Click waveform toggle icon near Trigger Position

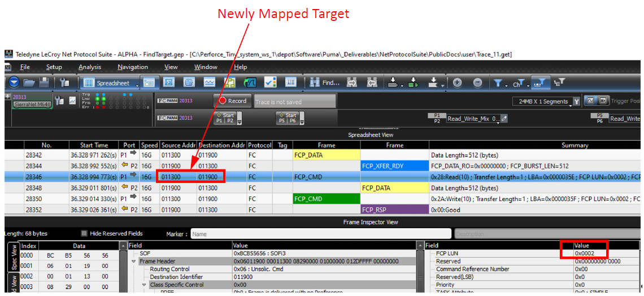click(590, 100)
